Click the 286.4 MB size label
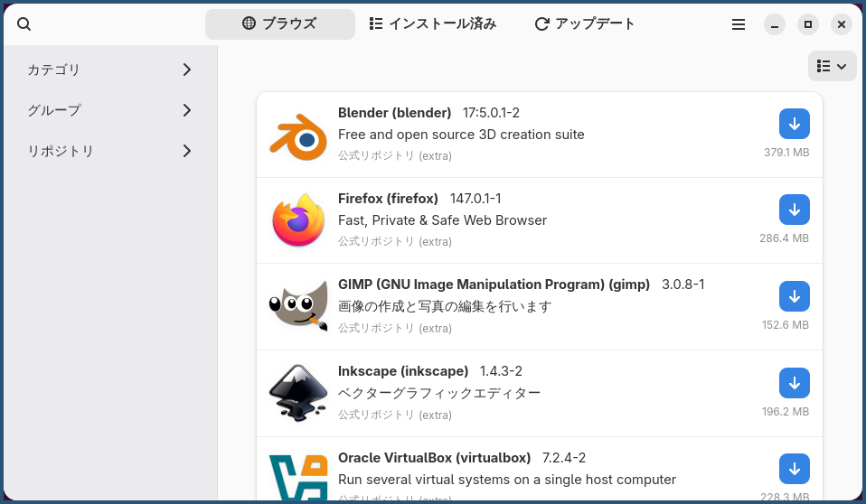 [785, 238]
